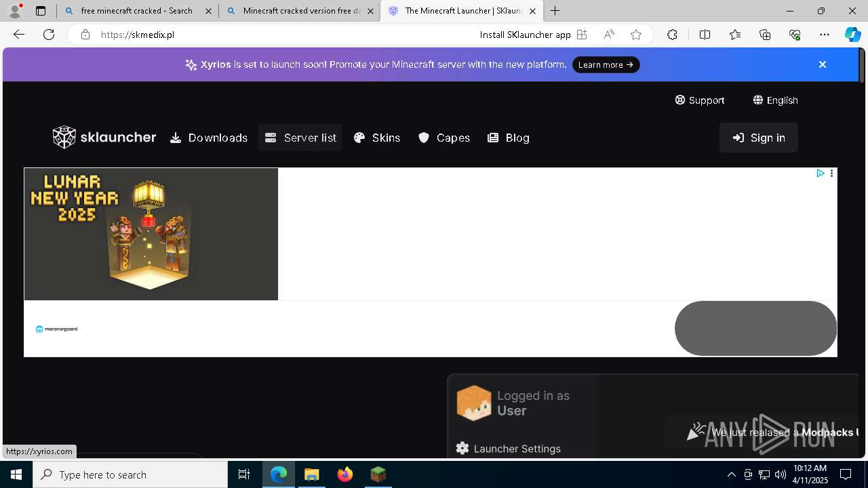Open the Support page
868x488 pixels.
(x=700, y=100)
